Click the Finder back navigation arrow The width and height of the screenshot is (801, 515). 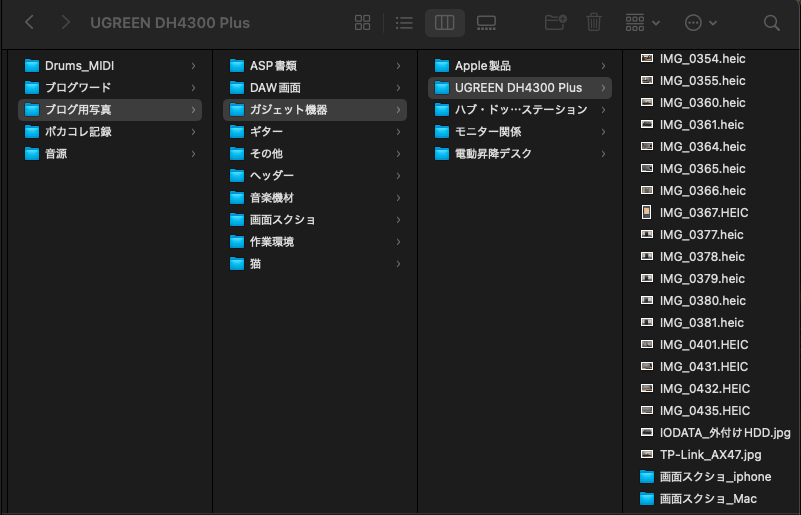(30, 22)
